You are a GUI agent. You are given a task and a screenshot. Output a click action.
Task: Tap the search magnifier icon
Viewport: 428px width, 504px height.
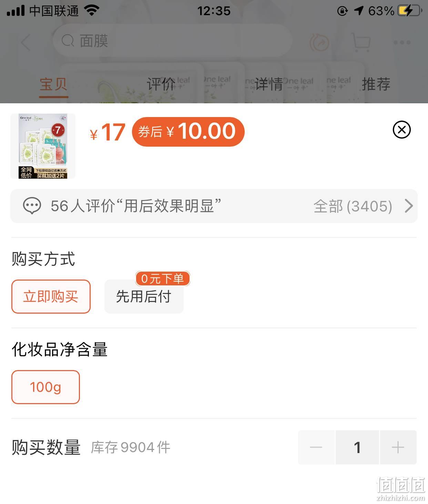pos(68,41)
